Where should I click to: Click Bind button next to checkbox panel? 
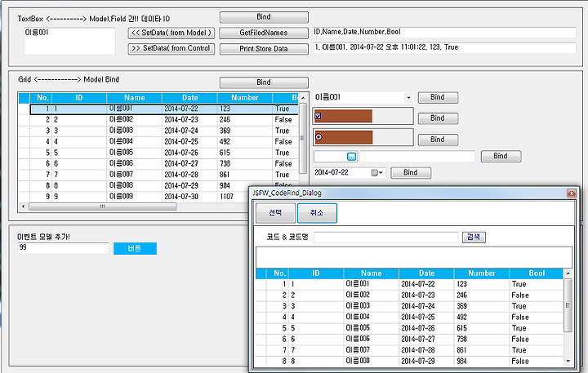point(438,118)
